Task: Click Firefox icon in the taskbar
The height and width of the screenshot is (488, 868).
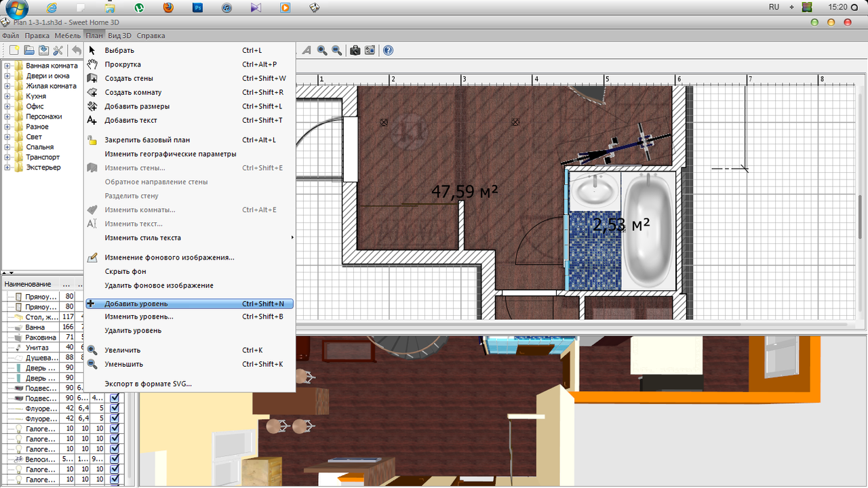Action: pos(168,7)
